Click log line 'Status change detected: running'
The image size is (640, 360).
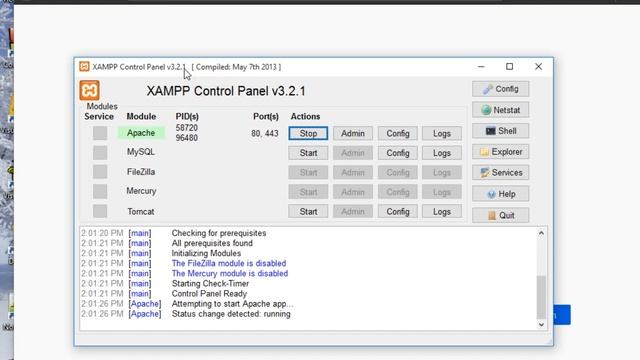231,314
